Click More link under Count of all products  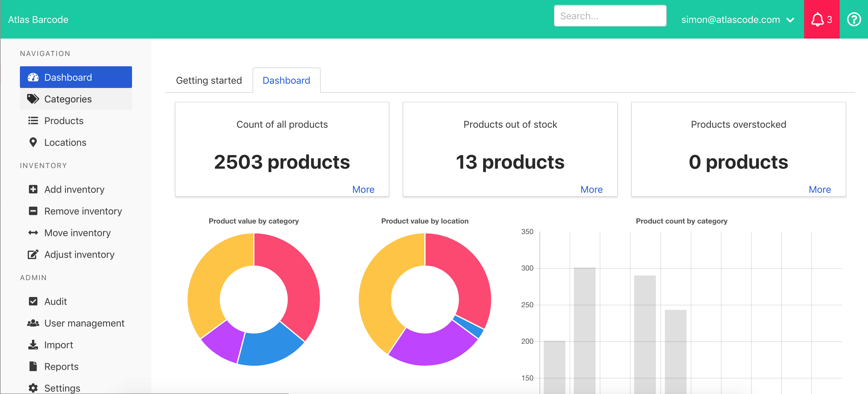[x=363, y=189]
